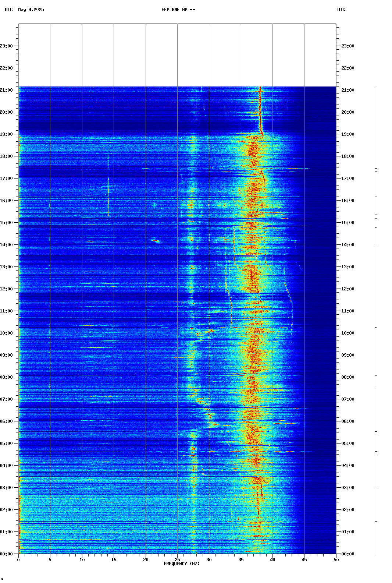Click '14:00' on the right time axis
The height and width of the screenshot is (583, 392).
click(348, 245)
